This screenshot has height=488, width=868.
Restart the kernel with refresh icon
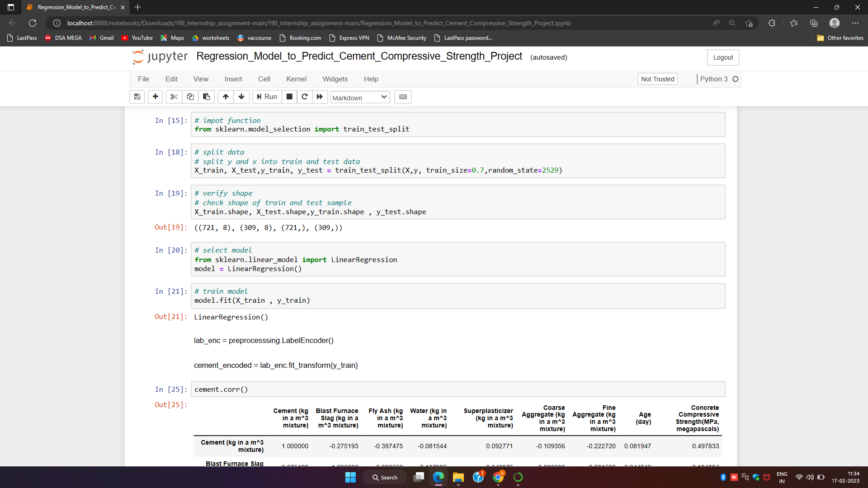click(305, 97)
